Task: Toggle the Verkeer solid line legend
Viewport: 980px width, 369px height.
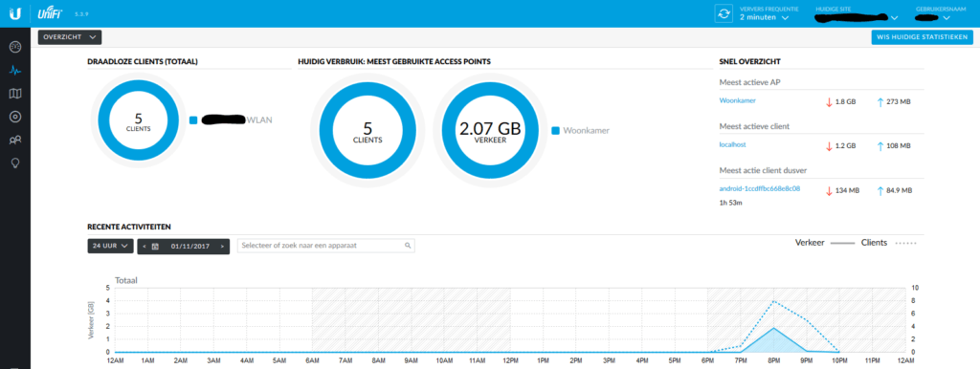Action: (826, 243)
